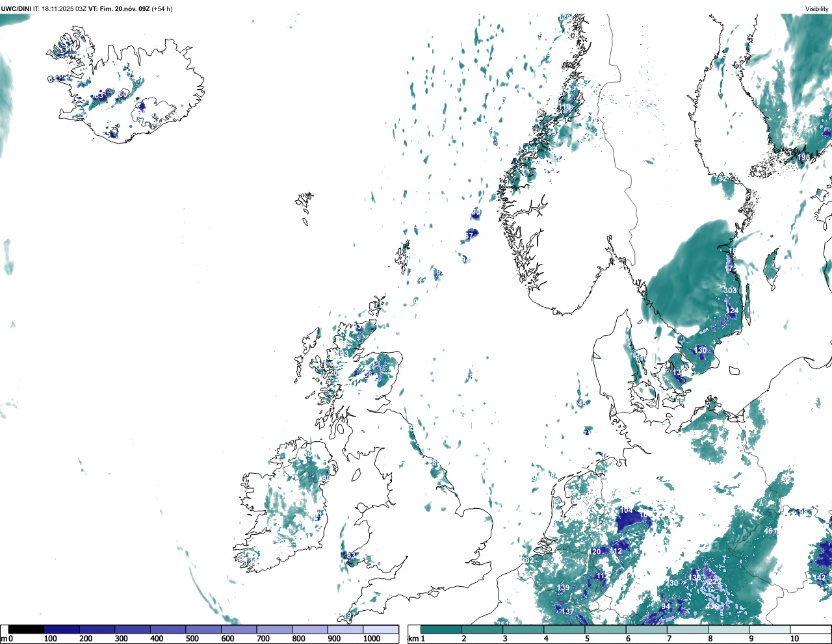
Task: Click the '104' visibility value over northern Germany
Action: (x=626, y=511)
